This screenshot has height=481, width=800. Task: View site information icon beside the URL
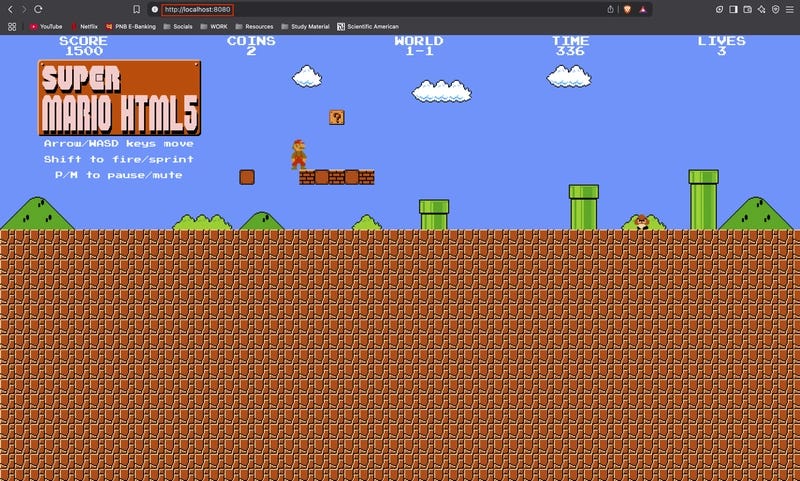(x=155, y=9)
